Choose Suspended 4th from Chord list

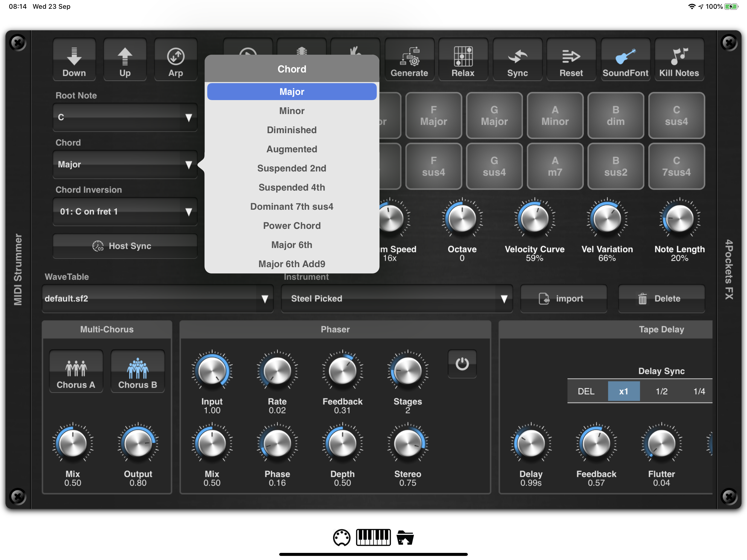(x=292, y=188)
